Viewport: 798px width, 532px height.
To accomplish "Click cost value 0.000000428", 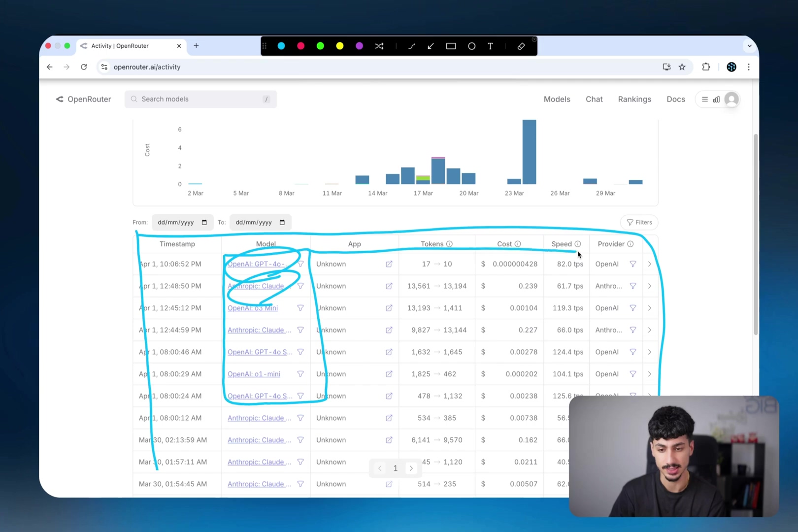I will (x=515, y=264).
